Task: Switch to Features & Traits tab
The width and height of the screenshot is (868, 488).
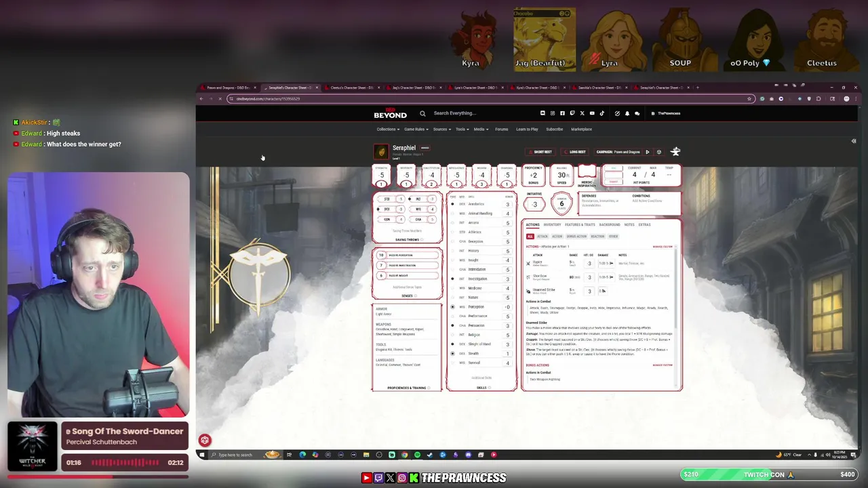Action: [x=580, y=224]
